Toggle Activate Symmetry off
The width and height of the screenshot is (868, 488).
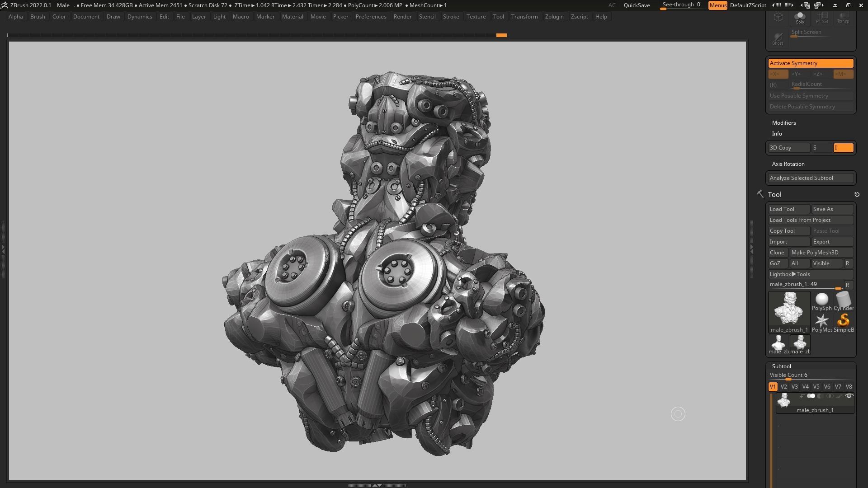click(811, 63)
